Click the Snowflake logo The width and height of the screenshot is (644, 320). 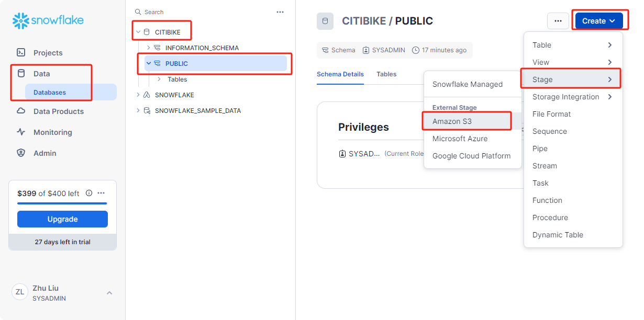coord(48,20)
